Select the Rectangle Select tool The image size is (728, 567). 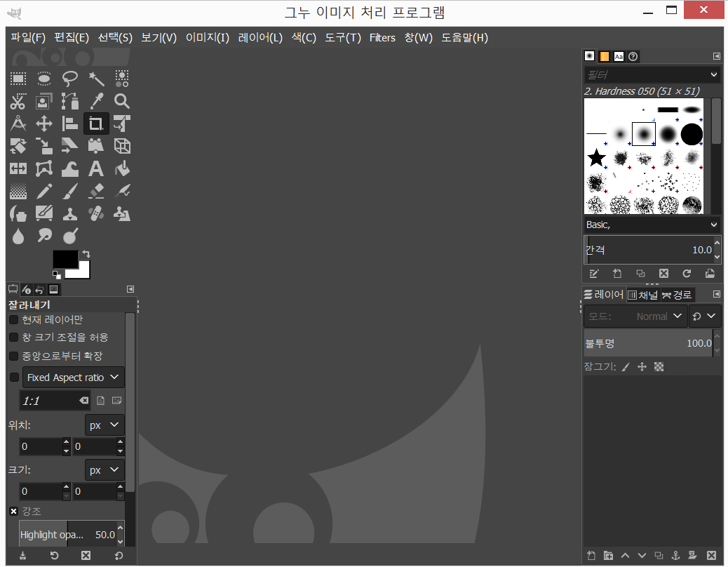[18, 79]
